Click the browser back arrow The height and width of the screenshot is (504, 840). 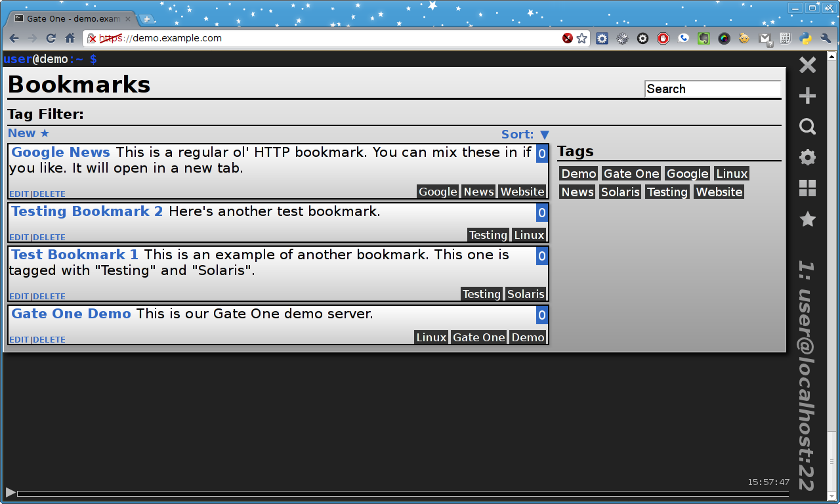coord(14,38)
